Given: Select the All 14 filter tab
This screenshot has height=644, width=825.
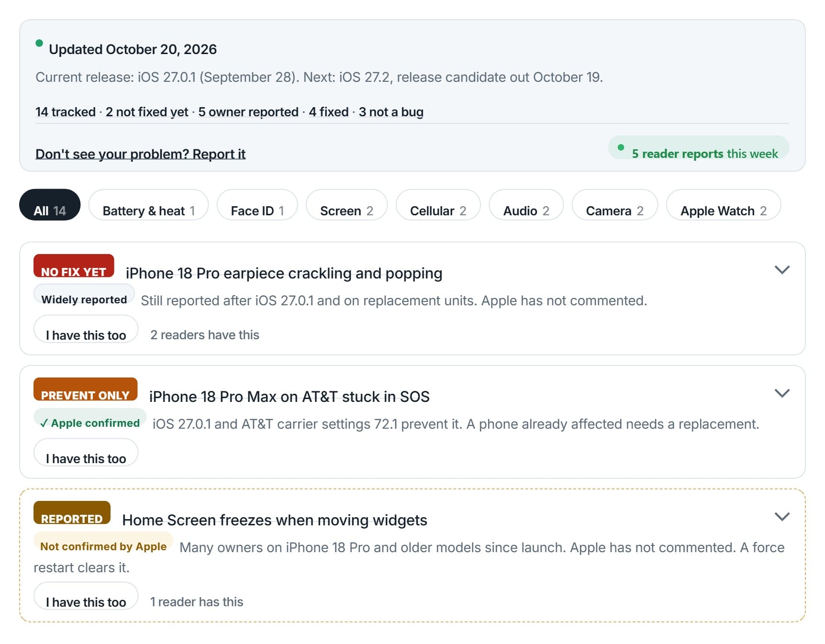Looking at the screenshot, I should 50,205.
